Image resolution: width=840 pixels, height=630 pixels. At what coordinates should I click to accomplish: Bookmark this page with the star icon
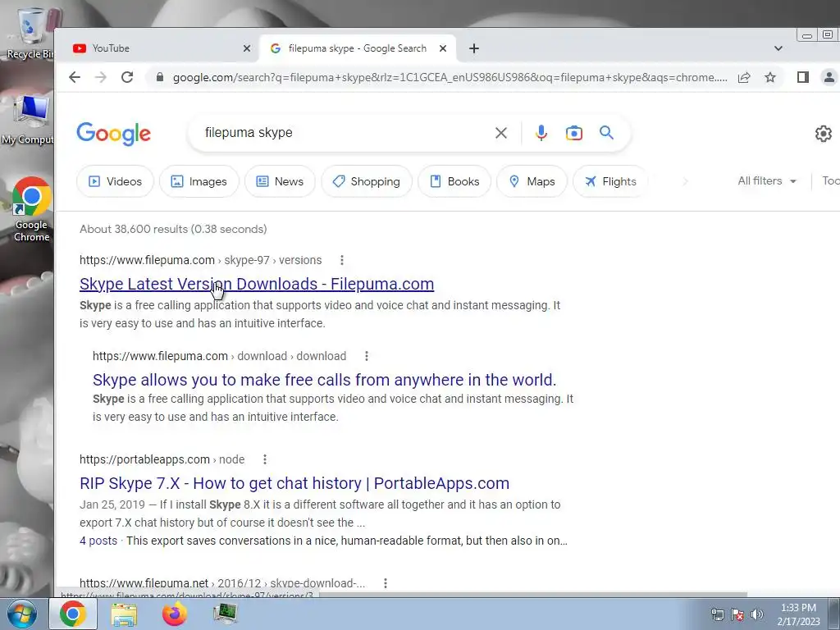tap(769, 78)
